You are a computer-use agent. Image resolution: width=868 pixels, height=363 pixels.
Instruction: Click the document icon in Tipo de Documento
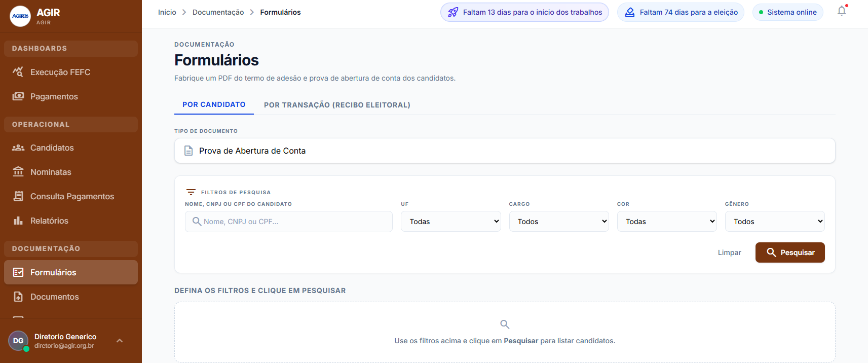(188, 151)
